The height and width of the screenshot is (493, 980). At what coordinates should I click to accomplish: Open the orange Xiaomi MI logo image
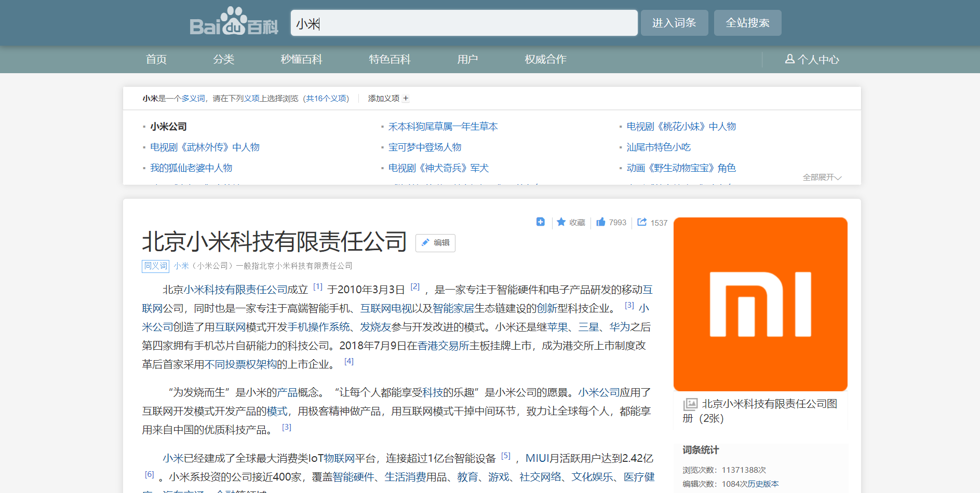(760, 304)
